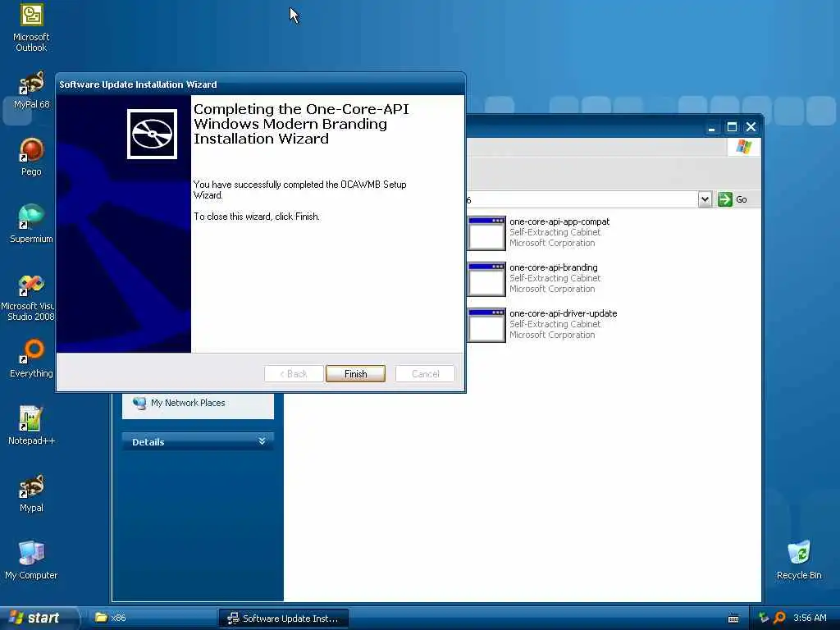Minimize the Explorer window
This screenshot has width=840, height=630.
tap(711, 127)
